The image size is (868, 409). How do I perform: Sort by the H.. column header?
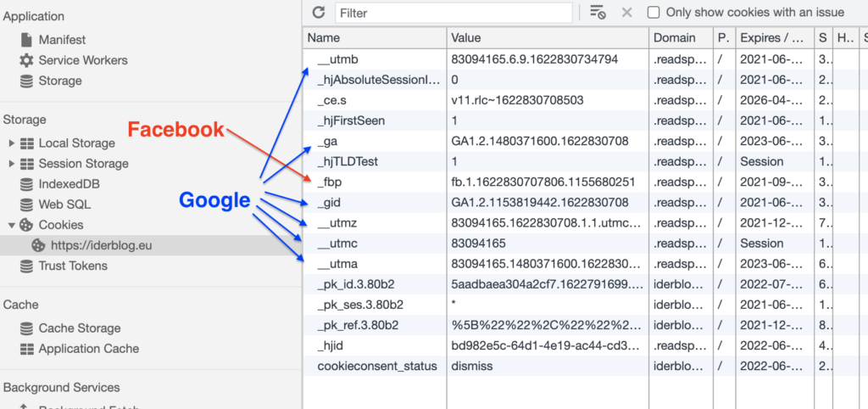click(x=845, y=38)
